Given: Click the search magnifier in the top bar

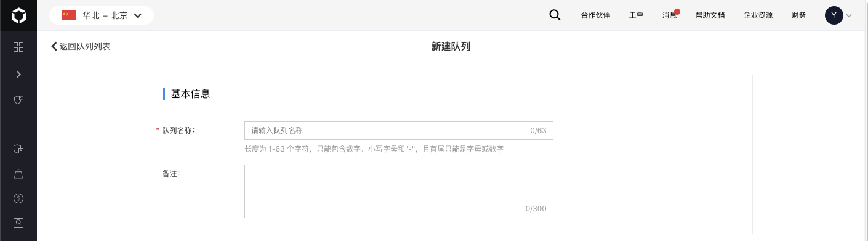Looking at the screenshot, I should (x=555, y=15).
